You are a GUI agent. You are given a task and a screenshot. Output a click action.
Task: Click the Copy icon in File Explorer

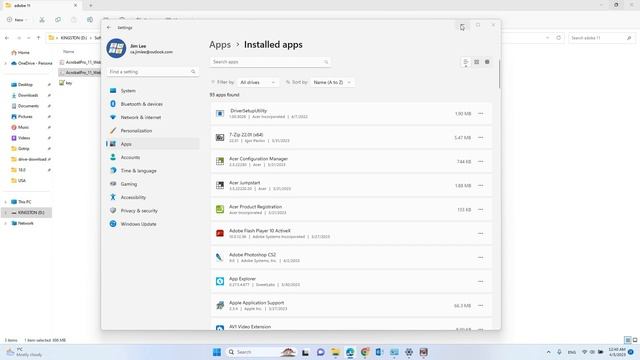pyautogui.click(x=58, y=20)
